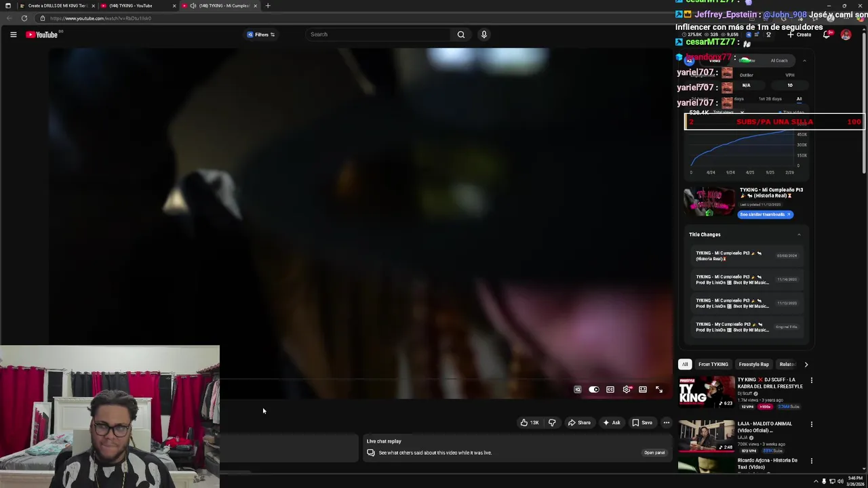Save the video to a playlist
868x488 pixels.
[x=642, y=423]
